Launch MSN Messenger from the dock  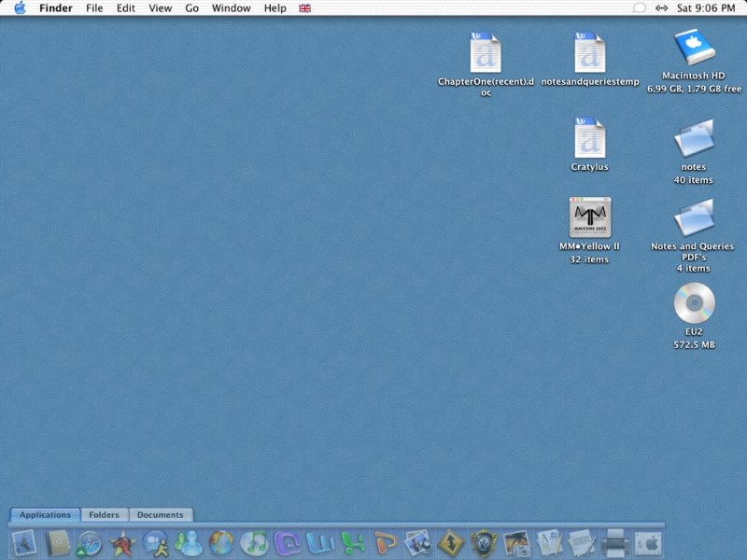[189, 543]
